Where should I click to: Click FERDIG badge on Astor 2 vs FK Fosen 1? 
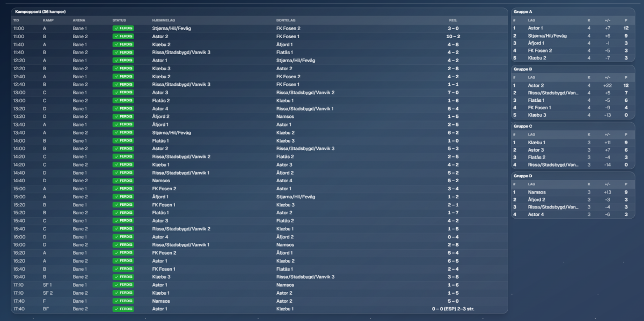[123, 36]
